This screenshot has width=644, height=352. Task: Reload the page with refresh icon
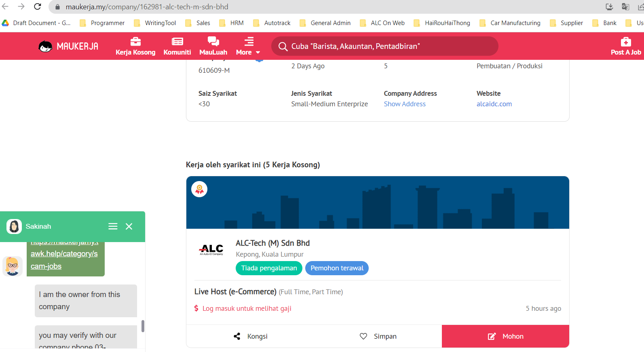38,6
